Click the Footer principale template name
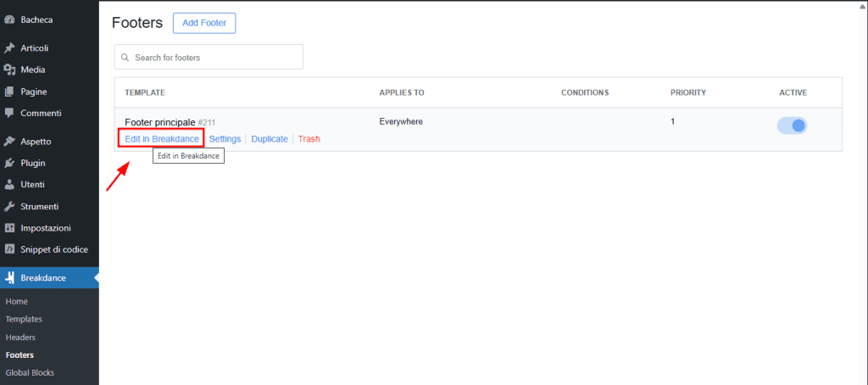 [x=160, y=122]
